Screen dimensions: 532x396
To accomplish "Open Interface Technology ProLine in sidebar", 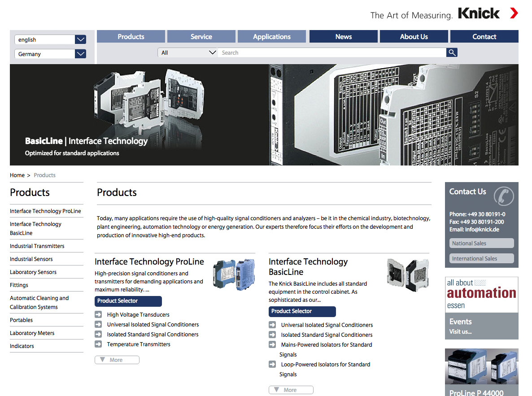I will point(45,211).
